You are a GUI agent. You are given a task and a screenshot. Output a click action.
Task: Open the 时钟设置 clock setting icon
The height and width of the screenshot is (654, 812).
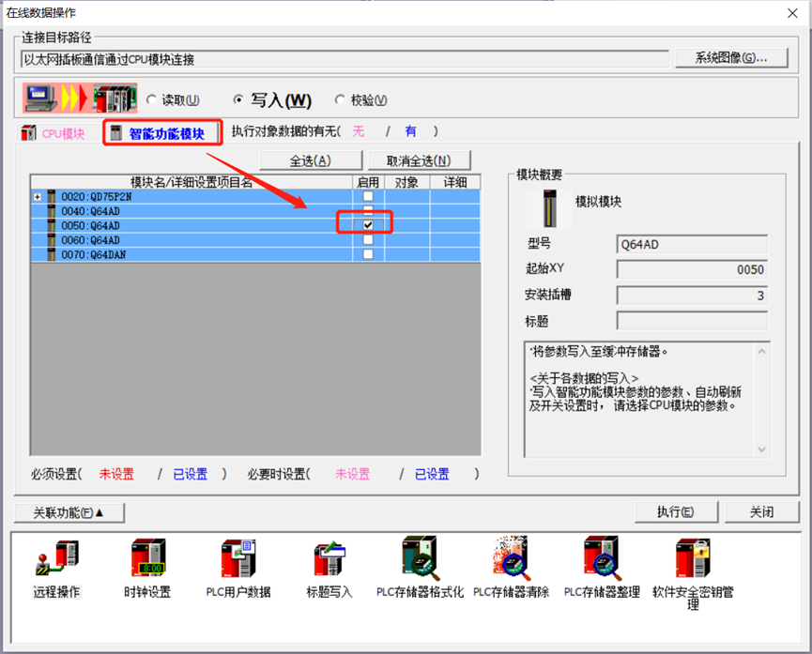[147, 561]
